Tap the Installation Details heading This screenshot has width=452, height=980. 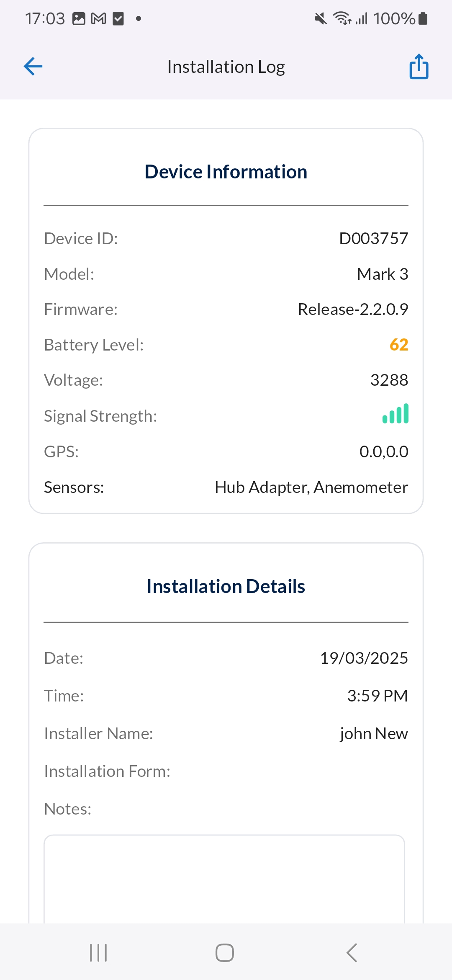pos(226,586)
